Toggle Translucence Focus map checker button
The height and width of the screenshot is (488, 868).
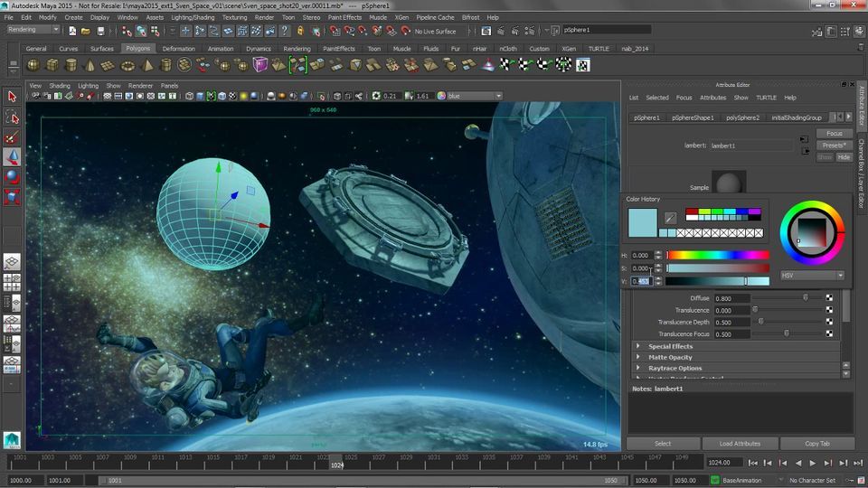pyautogui.click(x=829, y=333)
